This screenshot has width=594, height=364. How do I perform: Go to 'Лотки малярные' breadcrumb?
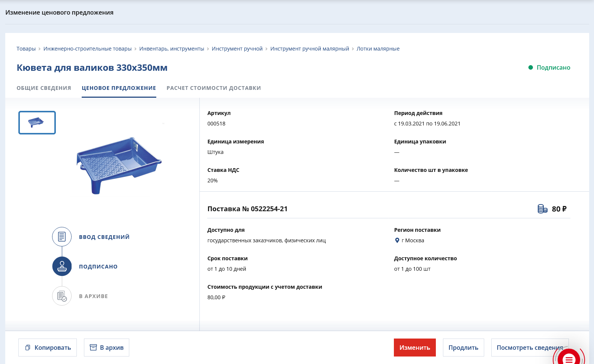378,49
